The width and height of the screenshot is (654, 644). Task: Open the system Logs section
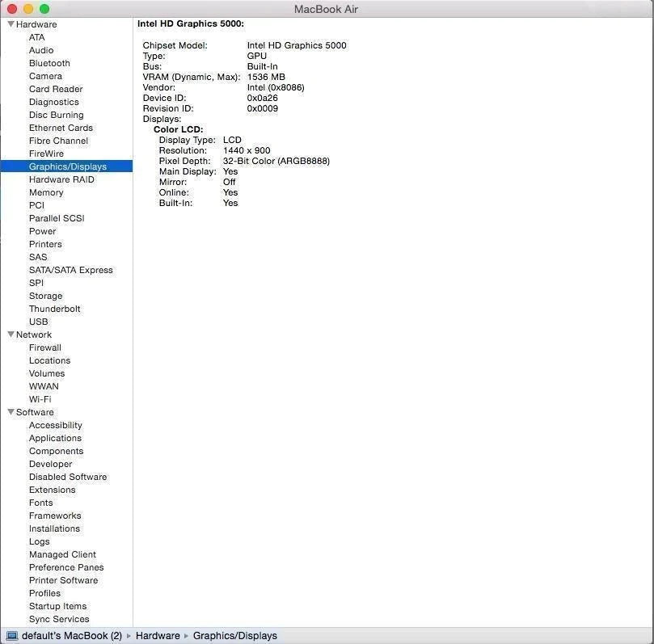coord(39,541)
